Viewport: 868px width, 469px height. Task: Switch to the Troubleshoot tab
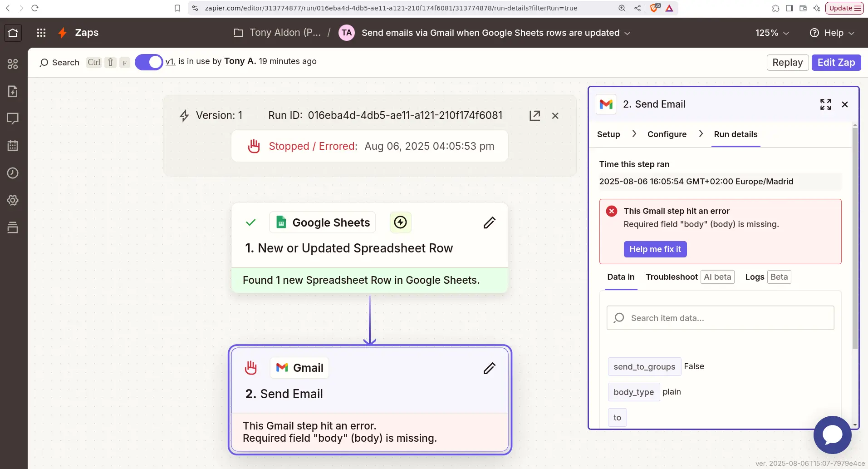(x=671, y=277)
